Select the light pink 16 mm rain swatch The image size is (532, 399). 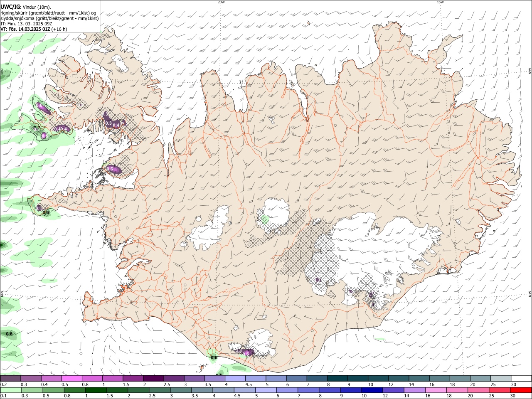point(436,390)
